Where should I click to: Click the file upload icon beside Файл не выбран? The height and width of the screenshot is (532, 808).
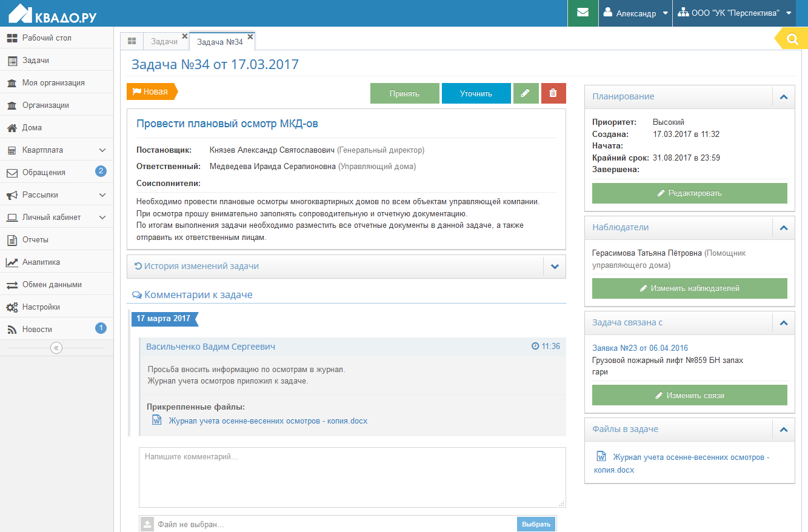pyautogui.click(x=147, y=524)
